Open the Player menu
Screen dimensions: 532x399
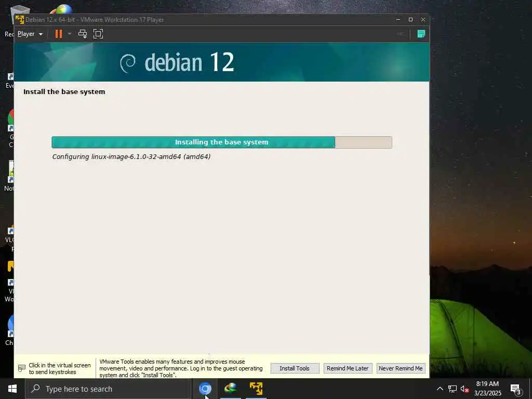(x=30, y=34)
